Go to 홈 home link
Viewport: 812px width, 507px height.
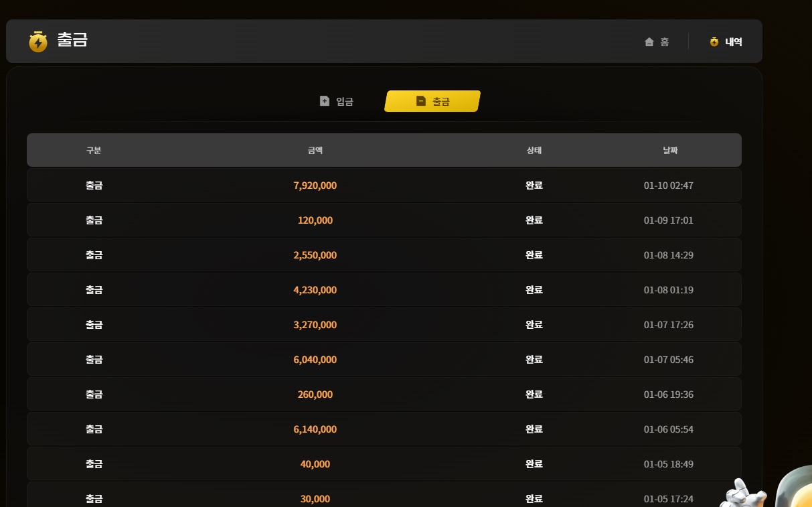pos(657,42)
